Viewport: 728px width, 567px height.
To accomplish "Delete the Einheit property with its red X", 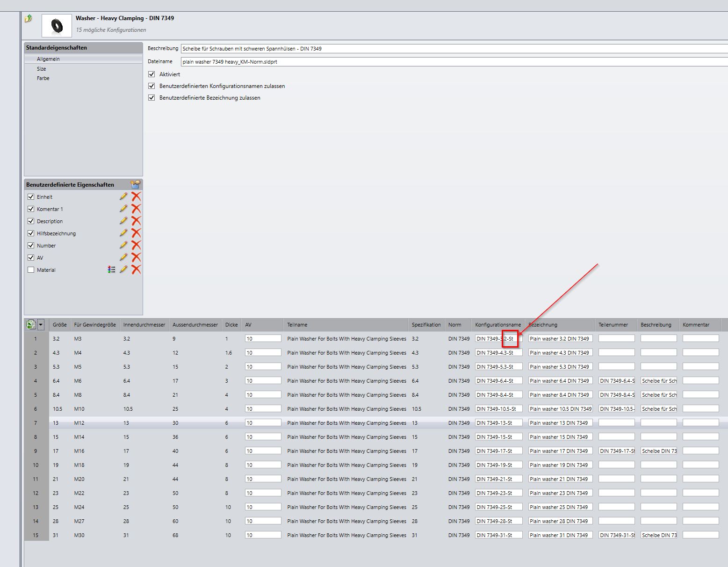I will [136, 196].
